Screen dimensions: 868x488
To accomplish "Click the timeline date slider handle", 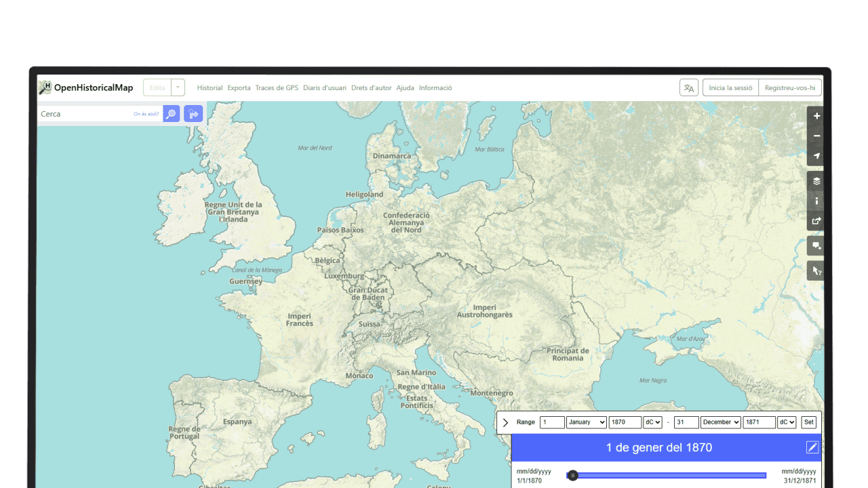I will pos(572,476).
